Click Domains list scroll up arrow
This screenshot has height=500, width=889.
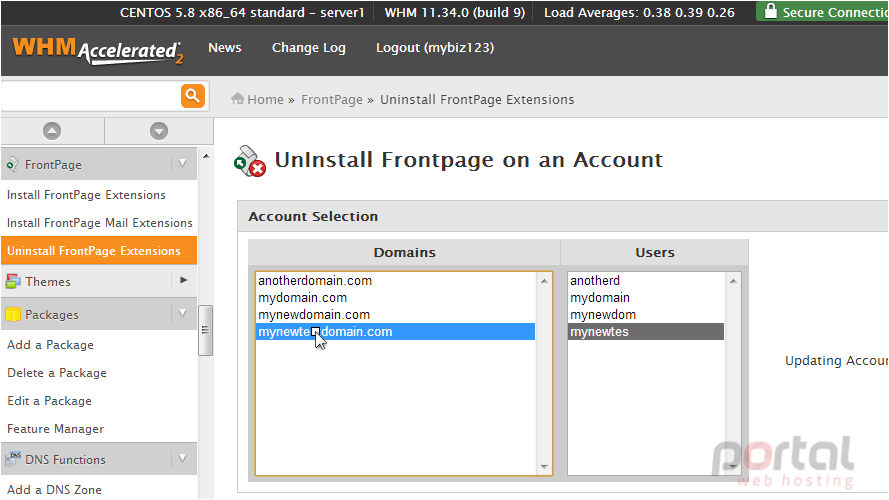point(544,281)
